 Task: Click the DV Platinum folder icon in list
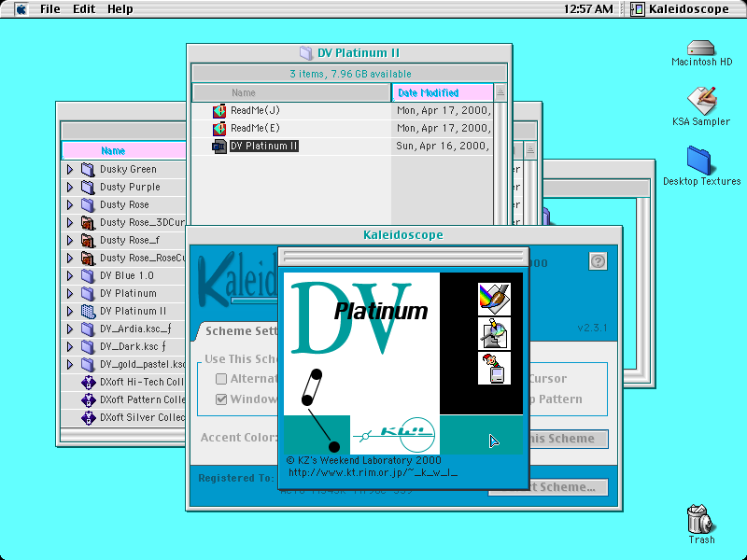pyautogui.click(x=88, y=293)
